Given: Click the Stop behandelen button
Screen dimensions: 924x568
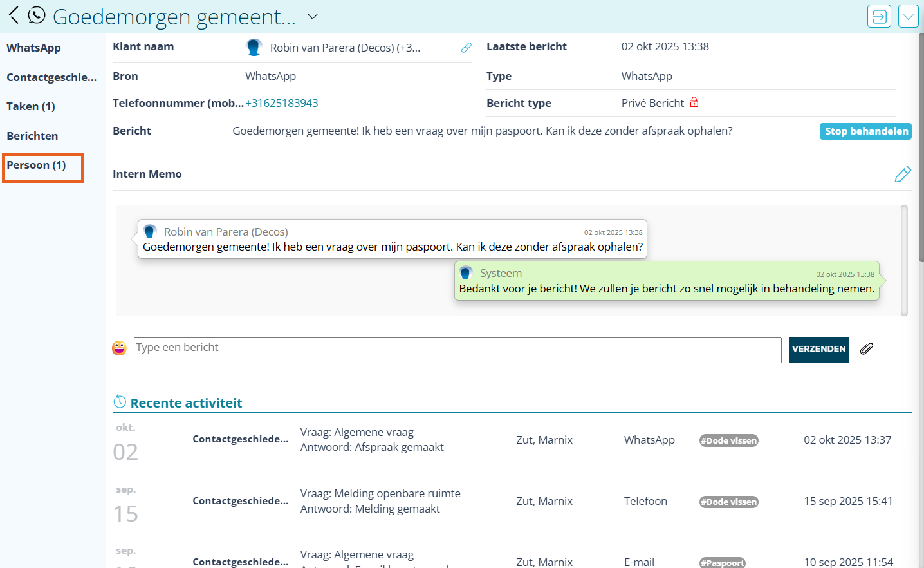Looking at the screenshot, I should [x=865, y=131].
